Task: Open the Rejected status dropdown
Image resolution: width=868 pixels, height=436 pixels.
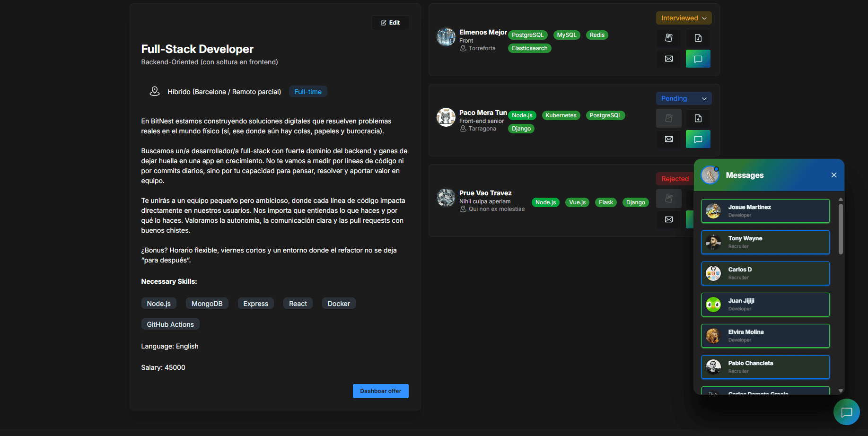Action: tap(675, 179)
